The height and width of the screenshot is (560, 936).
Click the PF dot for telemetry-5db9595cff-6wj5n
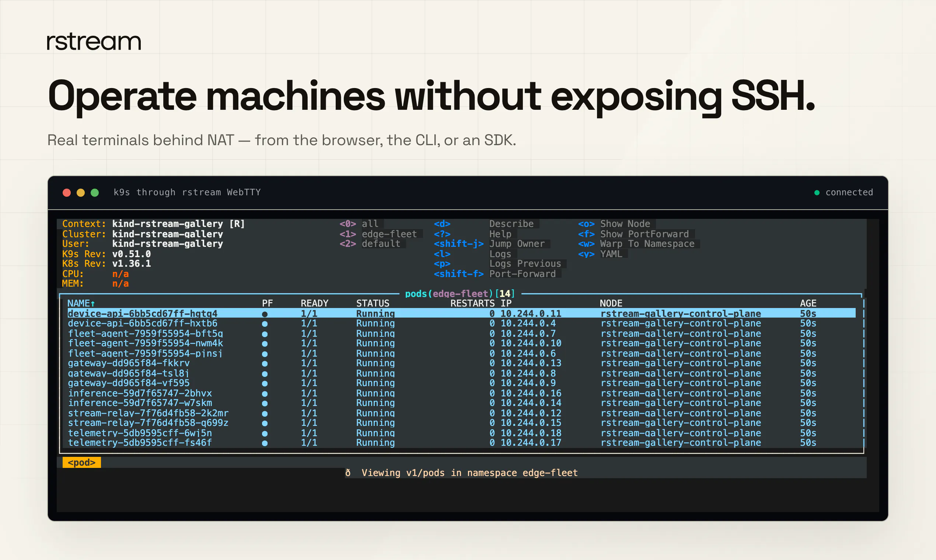[x=265, y=434]
